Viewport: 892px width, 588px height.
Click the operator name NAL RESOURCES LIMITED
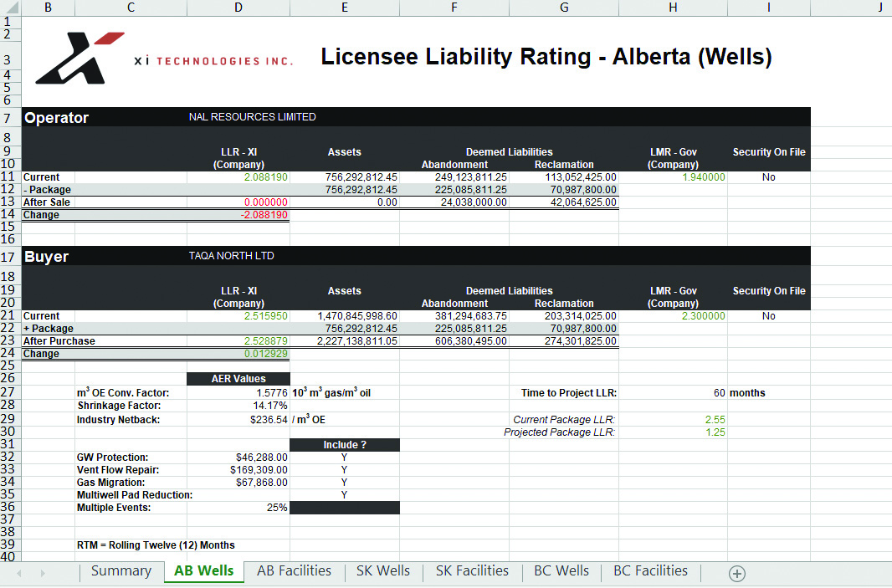pyautogui.click(x=252, y=117)
